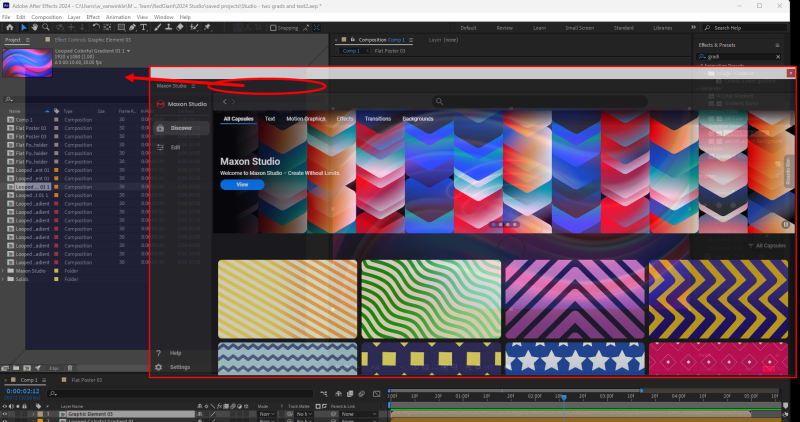Select the Transitions tab in Maxon Studio
The image size is (800, 422).
378,119
